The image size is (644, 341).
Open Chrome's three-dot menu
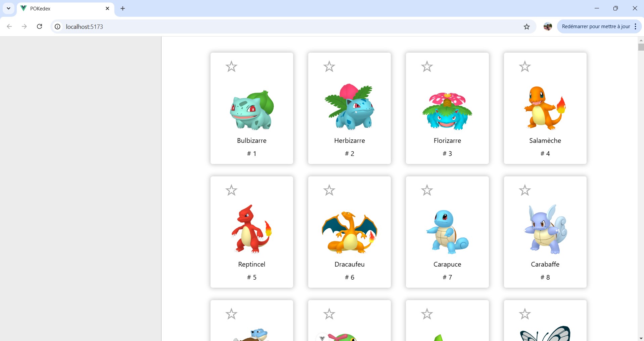point(635,26)
